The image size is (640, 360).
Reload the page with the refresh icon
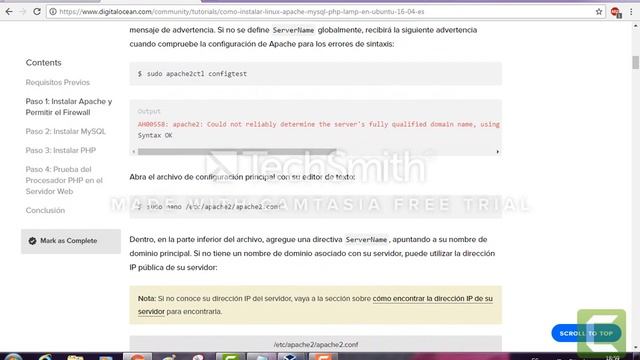tap(37, 12)
